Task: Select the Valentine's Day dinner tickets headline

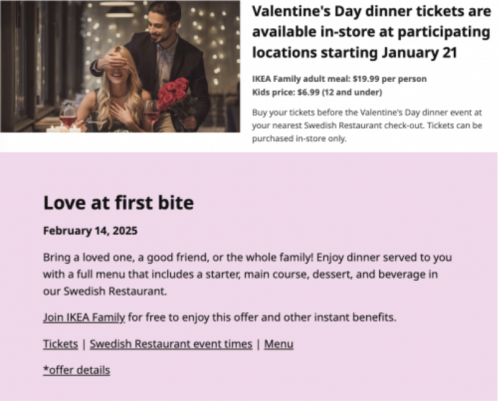Action: (371, 32)
